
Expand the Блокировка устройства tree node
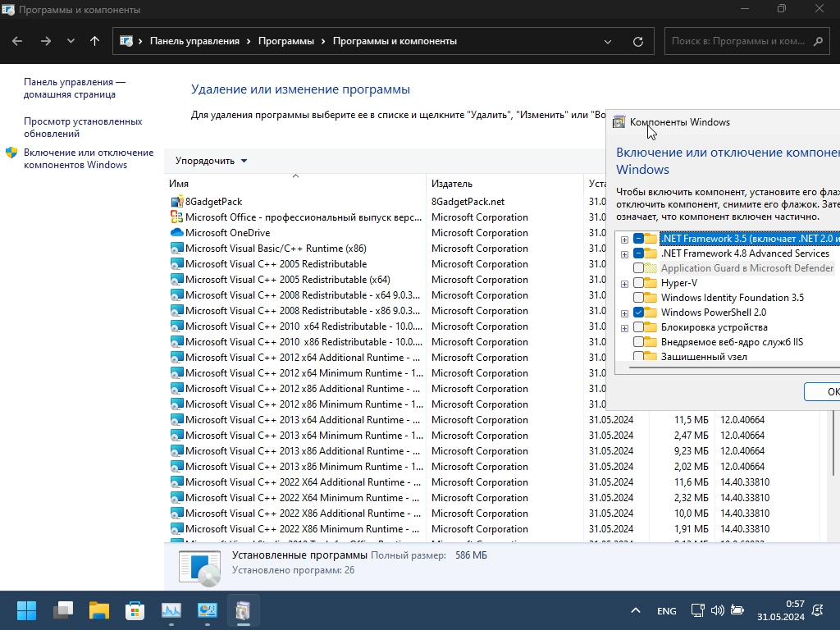[x=625, y=327]
